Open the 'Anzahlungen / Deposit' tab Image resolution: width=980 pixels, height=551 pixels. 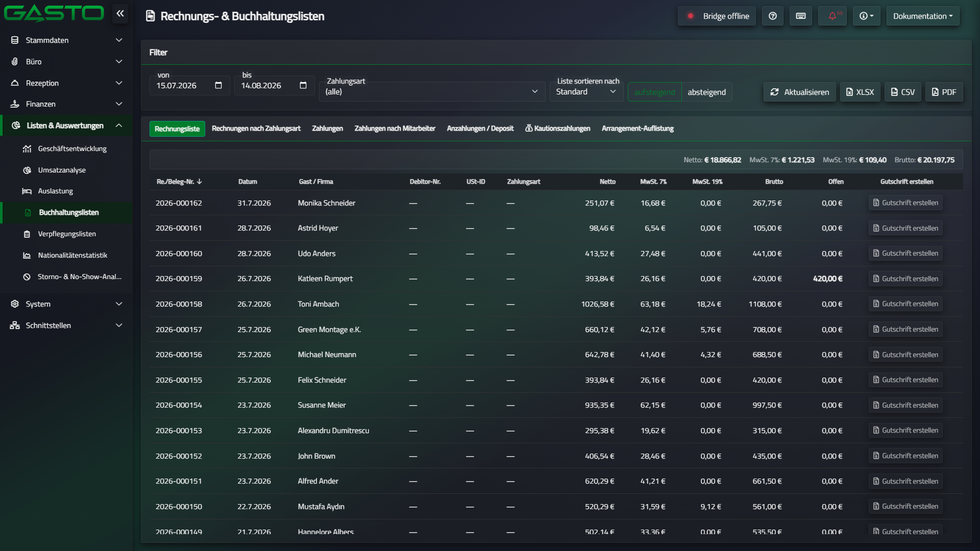click(480, 129)
